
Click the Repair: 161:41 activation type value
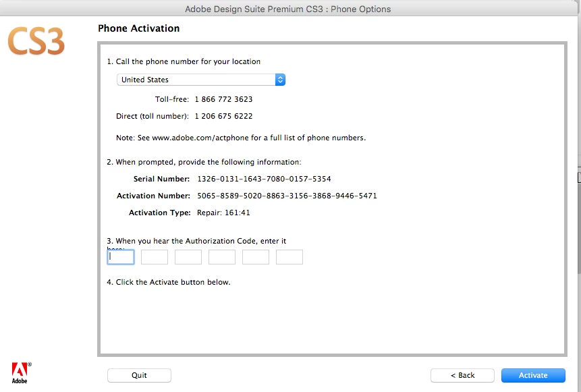point(223,213)
